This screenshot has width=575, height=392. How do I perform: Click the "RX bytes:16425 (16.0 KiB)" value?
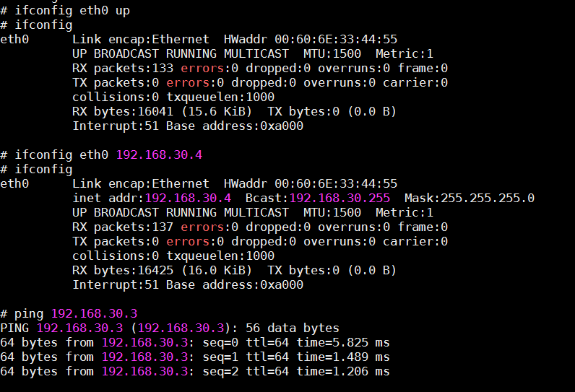coord(162,271)
